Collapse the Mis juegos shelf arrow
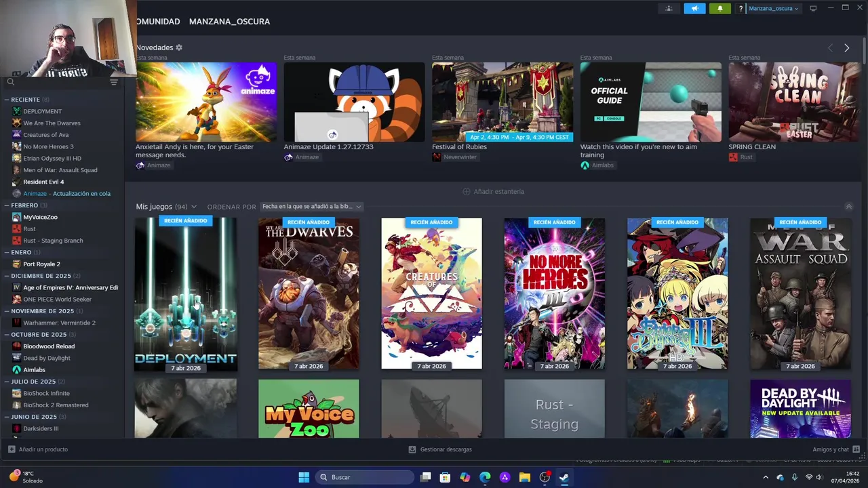 click(x=848, y=207)
